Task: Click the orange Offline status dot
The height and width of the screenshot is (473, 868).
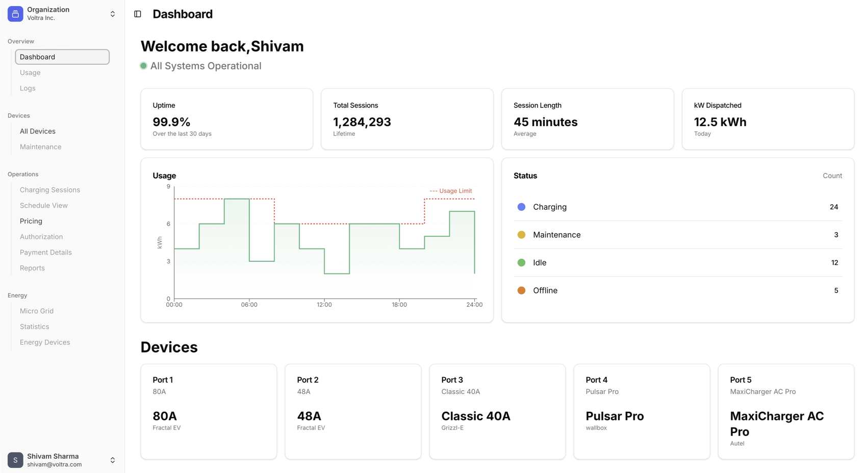Action: 521,290
